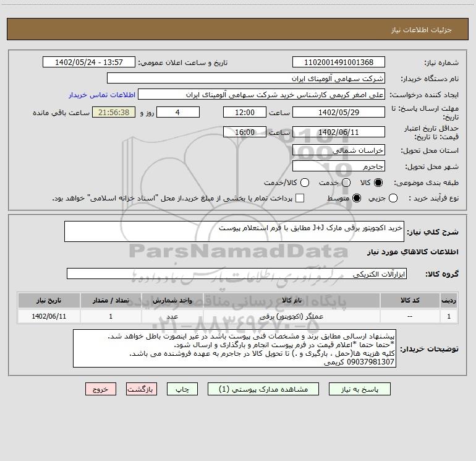Viewport: 476px width, 461px height.
Task: Click the delivery province field خراسان شمالی
Action: click(339, 150)
